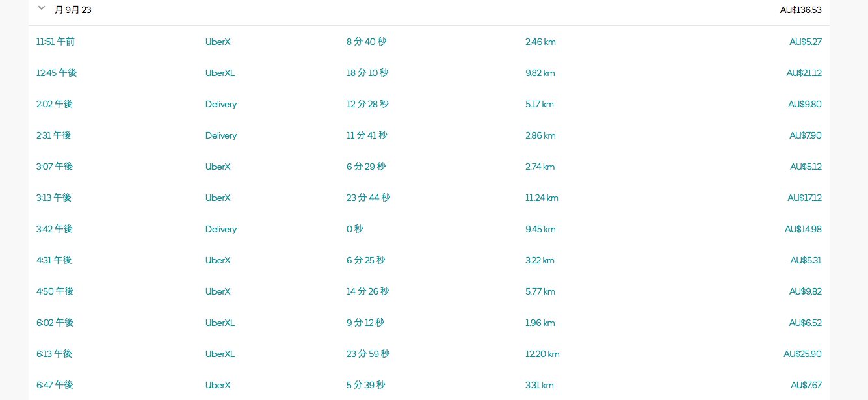This screenshot has height=400, width=868.
Task: Click the AU$136.53 daily total
Action: point(800,10)
